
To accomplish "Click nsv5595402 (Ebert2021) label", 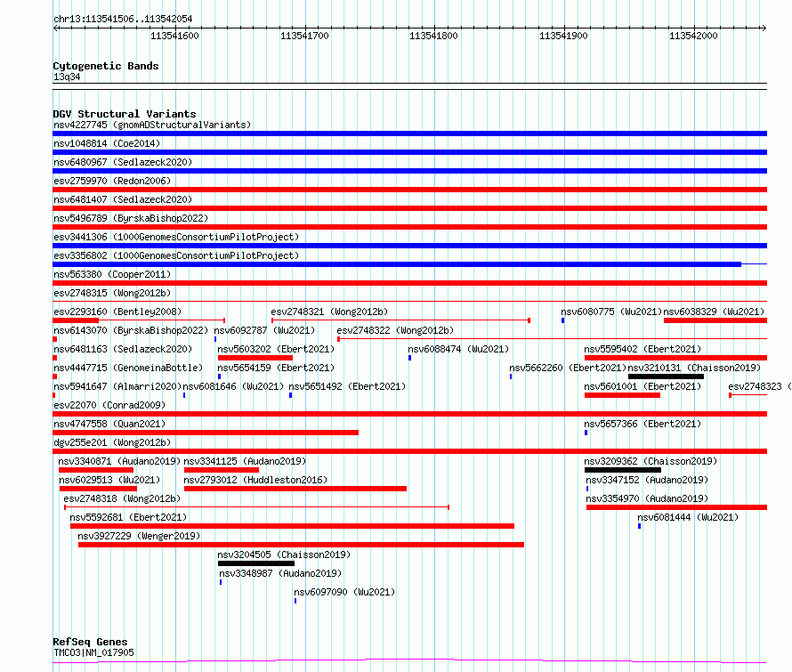I will pyautogui.click(x=642, y=349).
